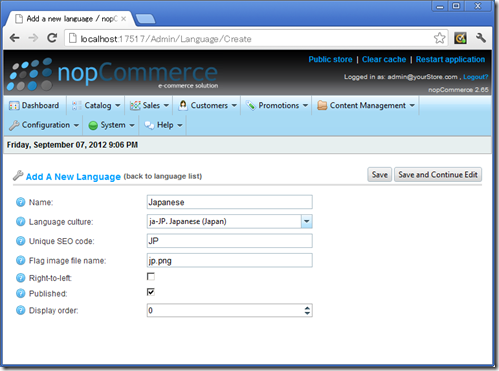The image size is (499, 371).
Task: Click the Dashboard menu icon
Action: point(14,106)
